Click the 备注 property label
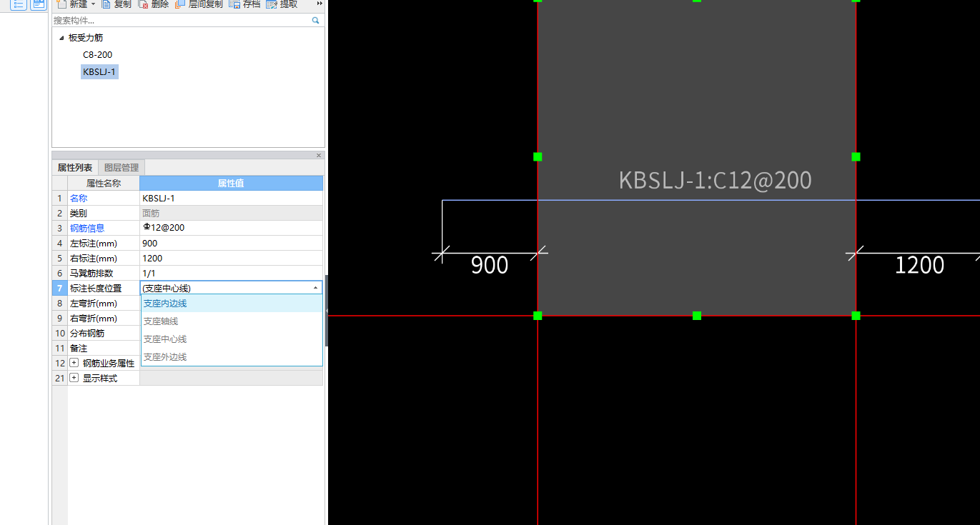Screen dimensions: 980x525 tap(79, 349)
